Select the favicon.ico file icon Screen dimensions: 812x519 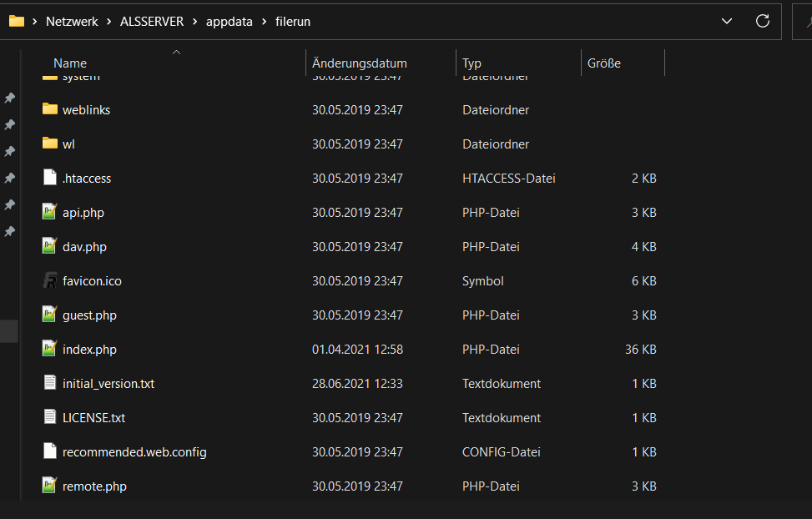(x=50, y=280)
